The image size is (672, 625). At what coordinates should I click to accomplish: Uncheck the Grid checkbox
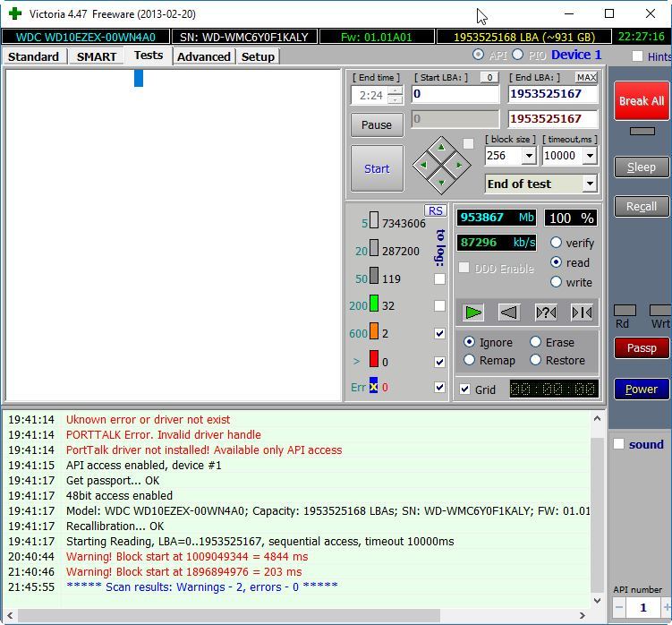coord(465,390)
